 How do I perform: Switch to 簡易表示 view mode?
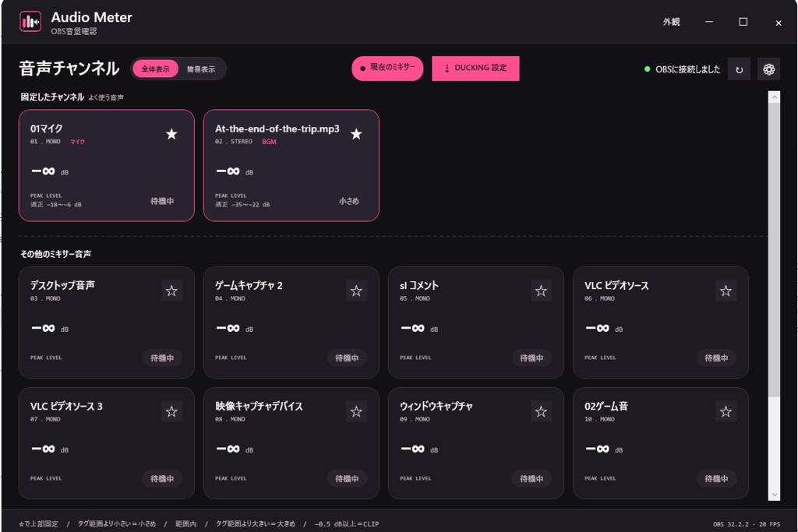point(201,69)
